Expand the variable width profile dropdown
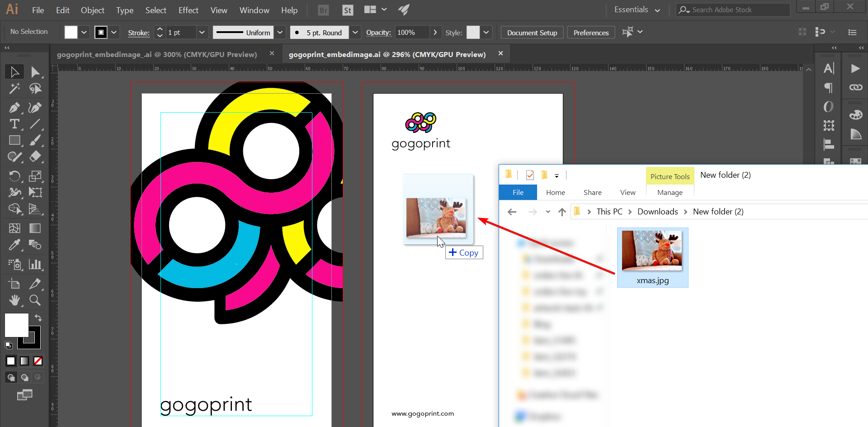 [x=280, y=32]
